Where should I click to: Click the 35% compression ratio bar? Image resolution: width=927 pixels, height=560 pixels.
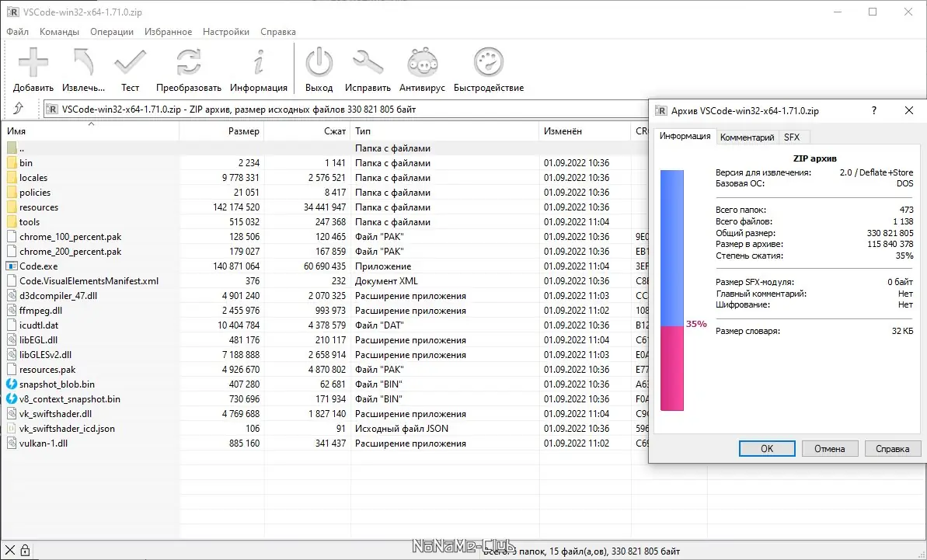click(x=671, y=290)
